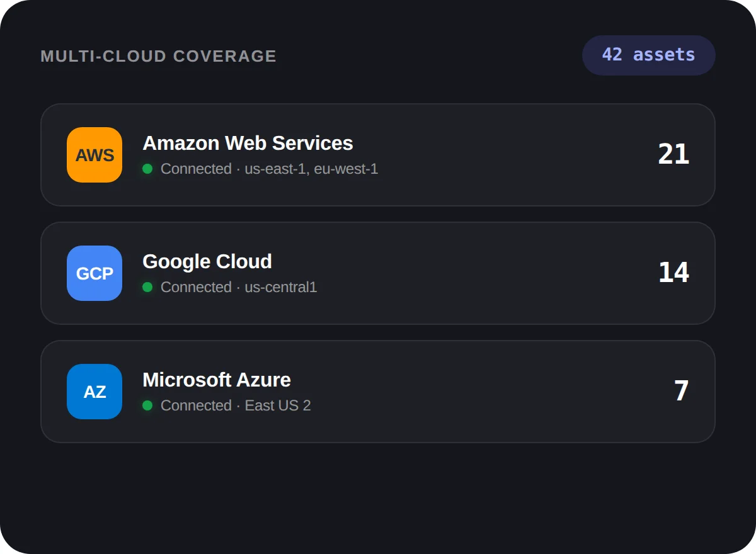Select Connected · East US 2 status text
Screen dimensions: 756x554
point(236,405)
